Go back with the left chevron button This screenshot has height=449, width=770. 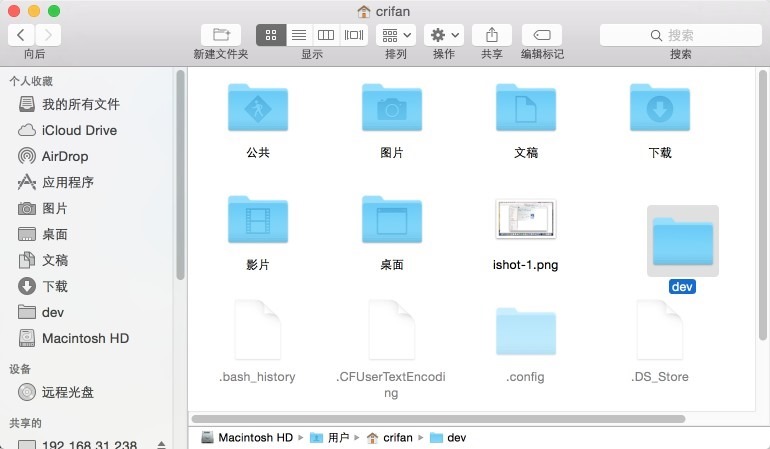[21, 35]
